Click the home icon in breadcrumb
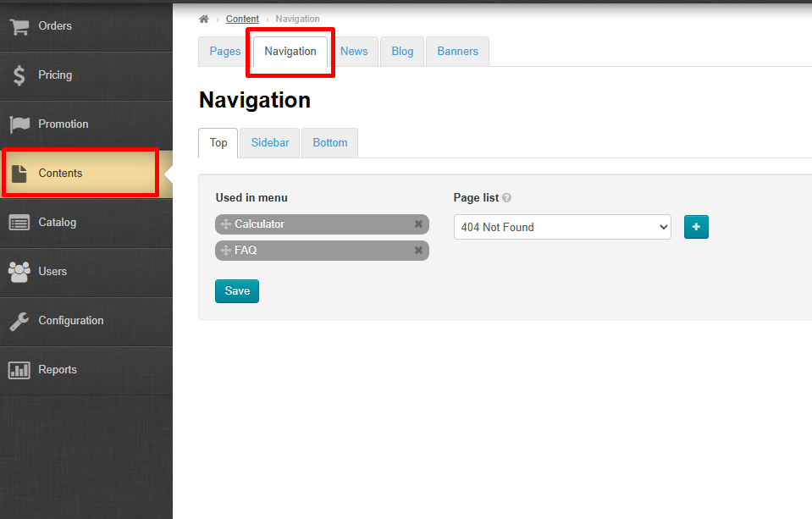The image size is (812, 519). click(x=204, y=19)
